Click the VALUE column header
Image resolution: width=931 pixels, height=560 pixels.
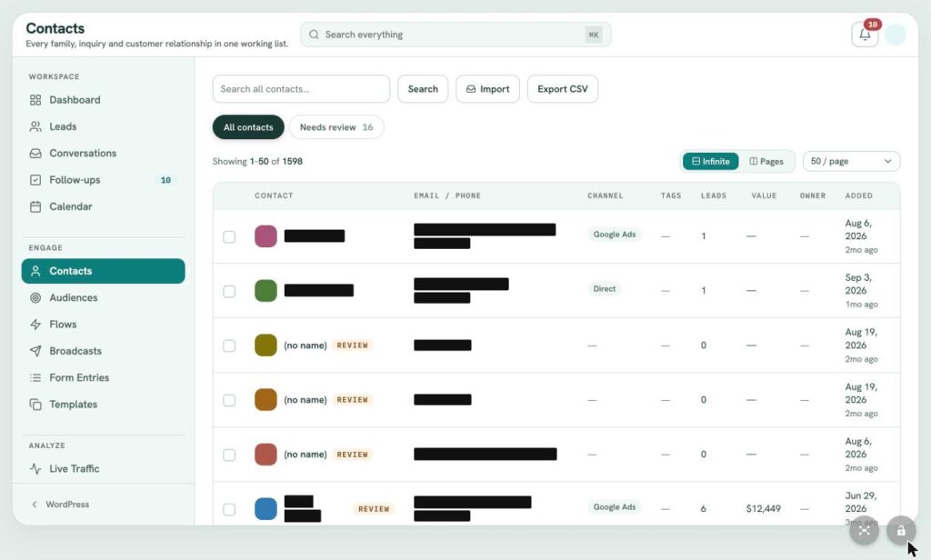point(764,195)
